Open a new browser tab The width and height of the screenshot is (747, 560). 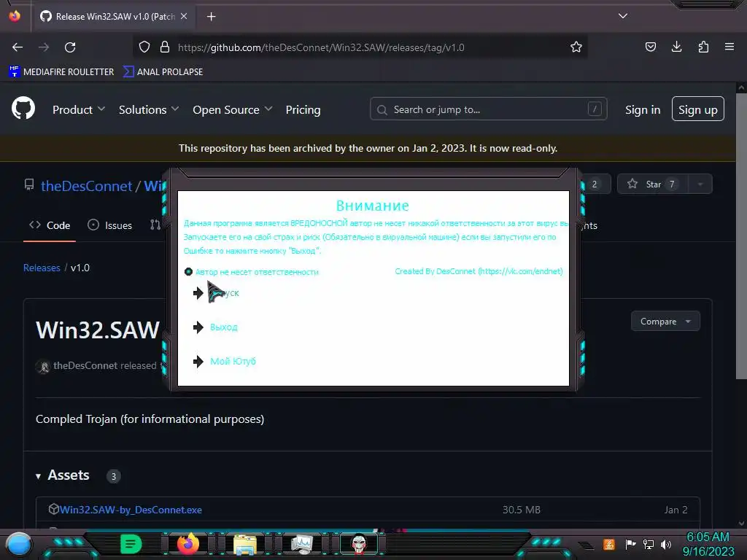coord(211,17)
